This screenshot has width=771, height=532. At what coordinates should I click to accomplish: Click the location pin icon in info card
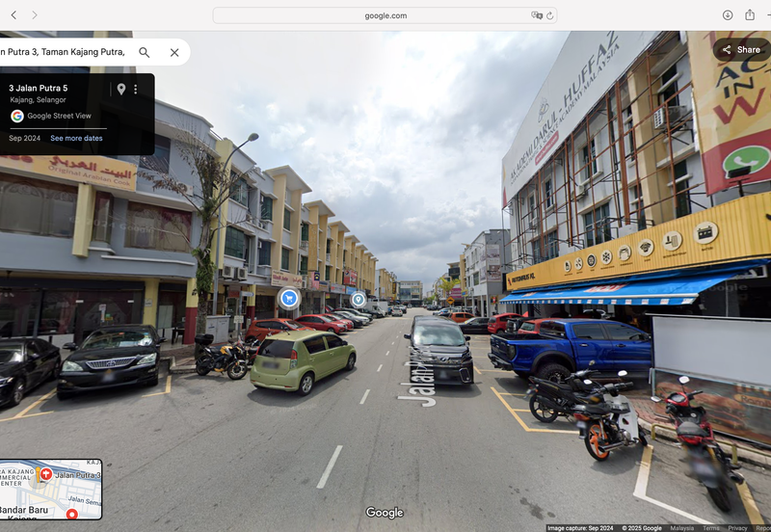(x=121, y=89)
